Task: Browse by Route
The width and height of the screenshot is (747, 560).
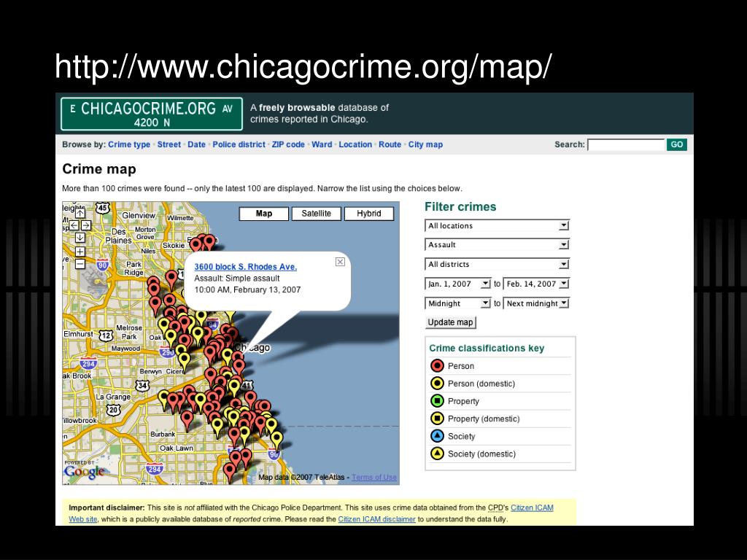Action: click(x=390, y=144)
